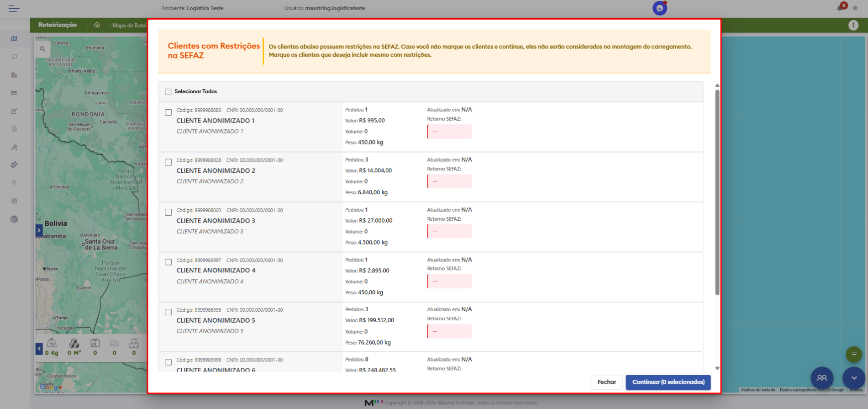
Task: Tick the checkbox for CLIENTE ANONIMIZADO 1
Action: (168, 112)
